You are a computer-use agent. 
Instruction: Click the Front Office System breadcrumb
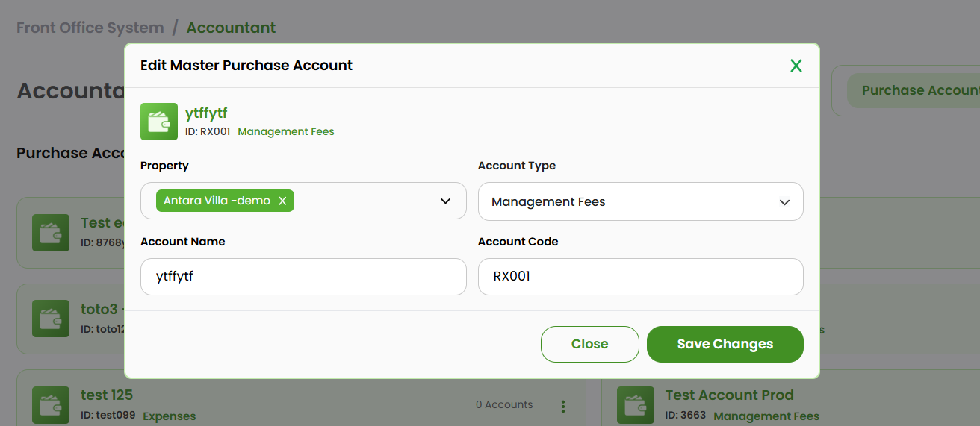click(90, 28)
